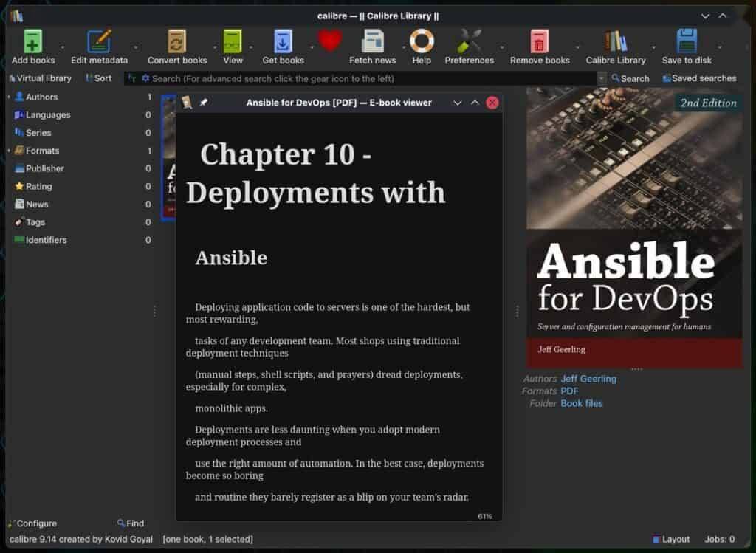Screen dimensions: 756x553
Task: Expand the Authors category
Action: point(9,97)
